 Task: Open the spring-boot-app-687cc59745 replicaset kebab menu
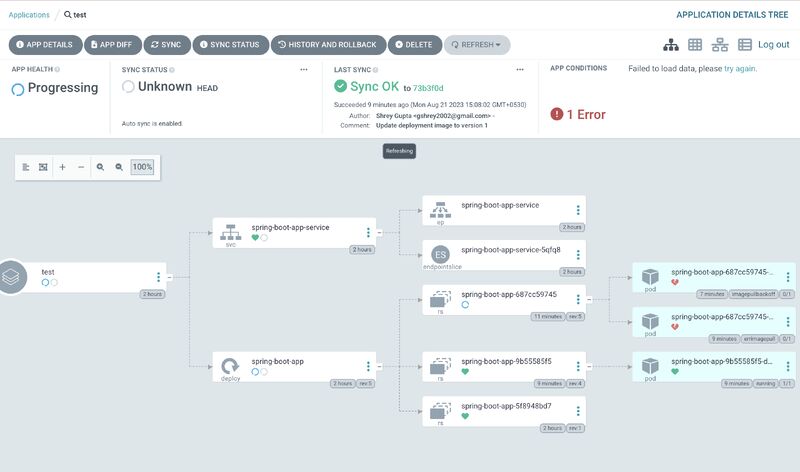click(x=578, y=299)
